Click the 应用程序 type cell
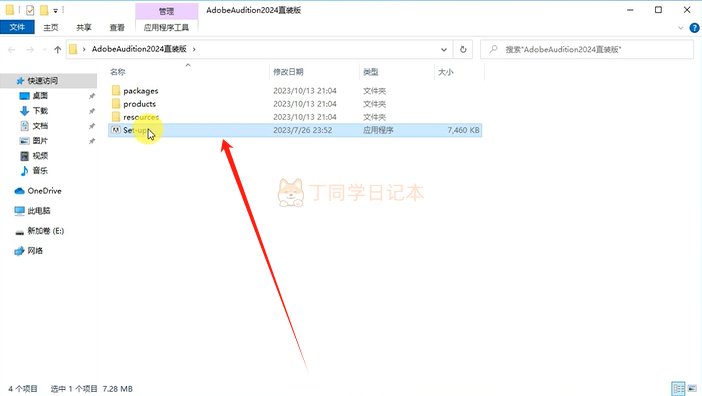The width and height of the screenshot is (702, 396). pyautogui.click(x=378, y=130)
